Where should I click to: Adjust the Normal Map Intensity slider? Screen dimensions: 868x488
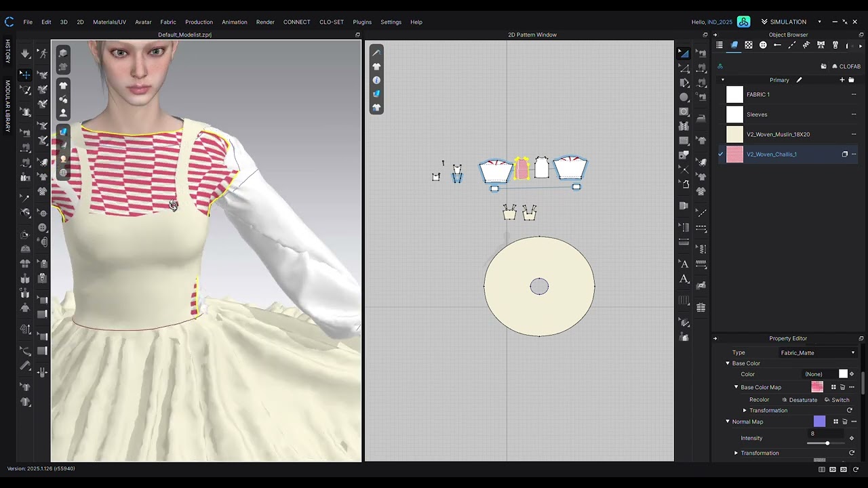[827, 443]
